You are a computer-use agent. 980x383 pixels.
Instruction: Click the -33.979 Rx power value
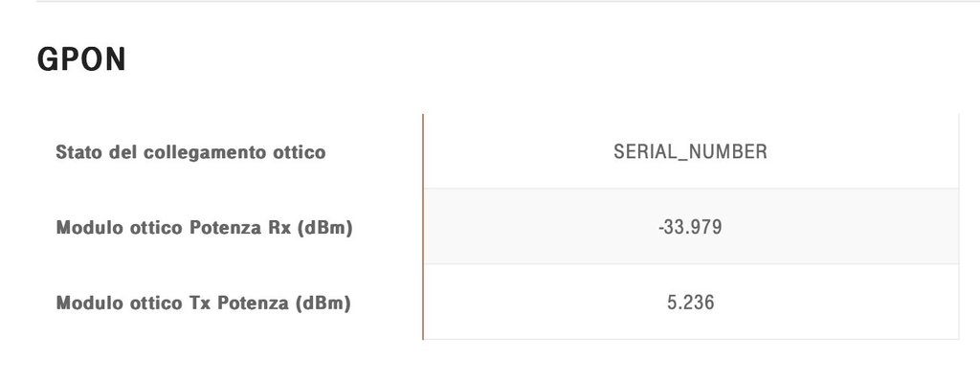pyautogui.click(x=690, y=227)
